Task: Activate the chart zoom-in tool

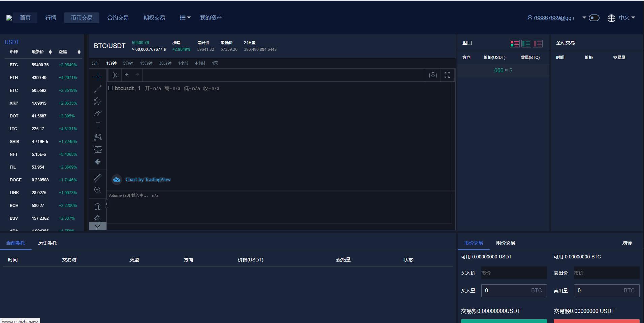Action: [x=98, y=190]
